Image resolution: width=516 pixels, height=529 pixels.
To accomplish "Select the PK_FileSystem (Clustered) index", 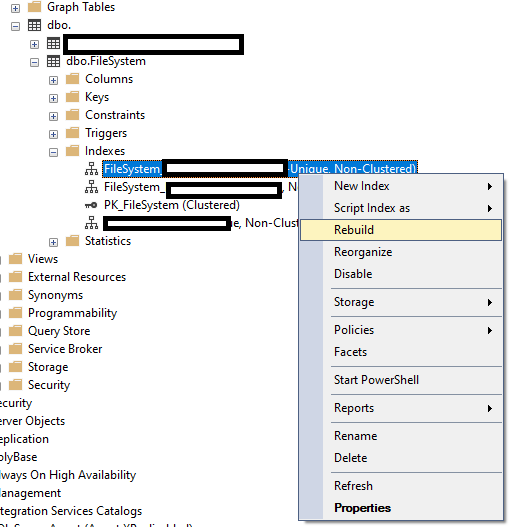I will (x=172, y=205).
